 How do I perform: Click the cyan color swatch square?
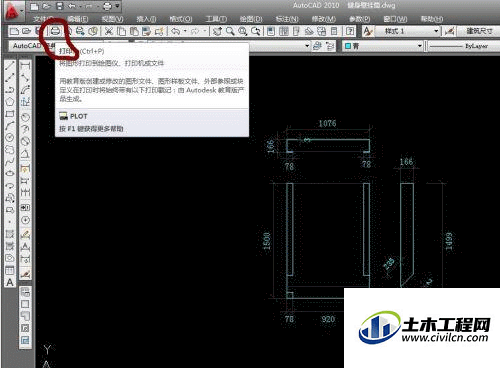pyautogui.click(x=348, y=46)
